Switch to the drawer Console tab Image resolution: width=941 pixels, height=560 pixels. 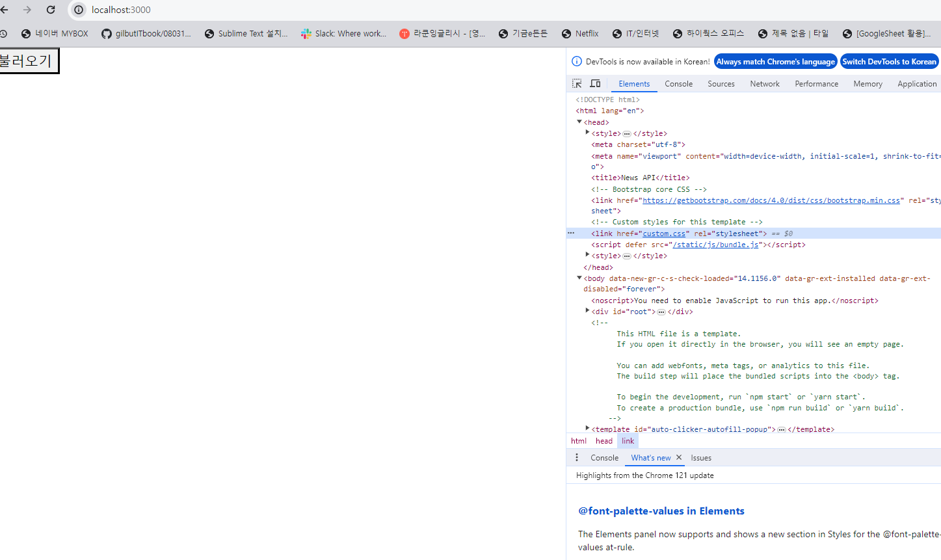pyautogui.click(x=604, y=458)
